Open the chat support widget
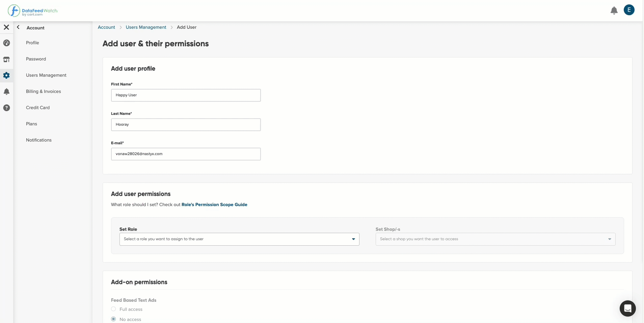The height and width of the screenshot is (323, 644). pyautogui.click(x=627, y=308)
